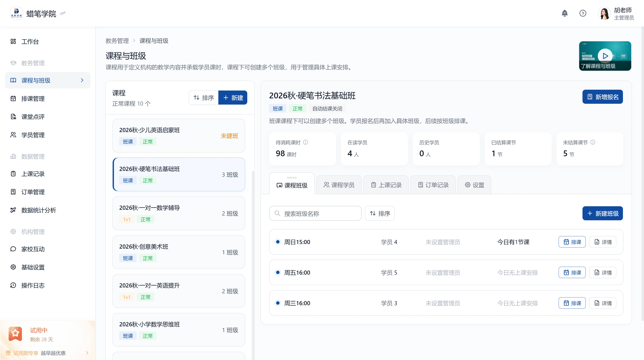Open 上课记录 sidebar item

47,174
